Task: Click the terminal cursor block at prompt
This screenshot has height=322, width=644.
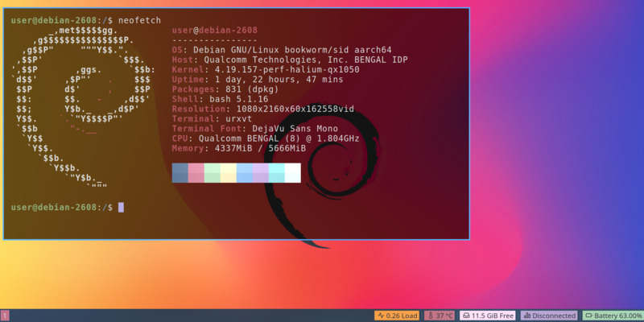Action: click(121, 208)
